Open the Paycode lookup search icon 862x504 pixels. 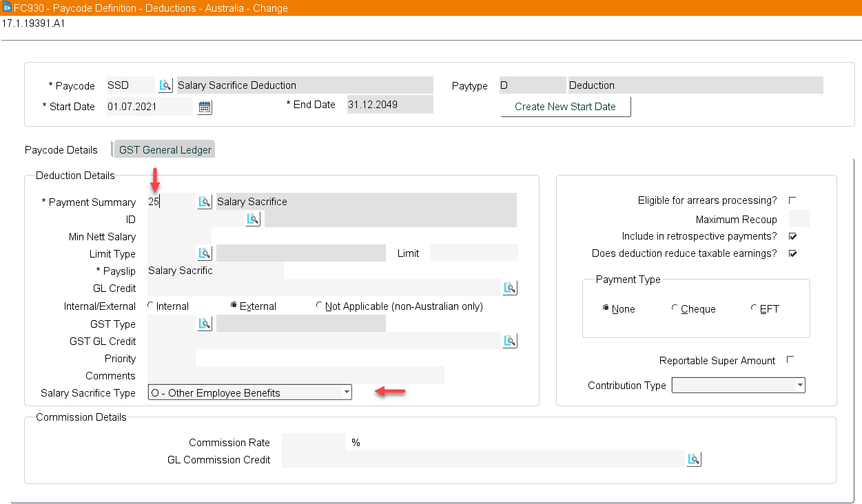click(165, 85)
